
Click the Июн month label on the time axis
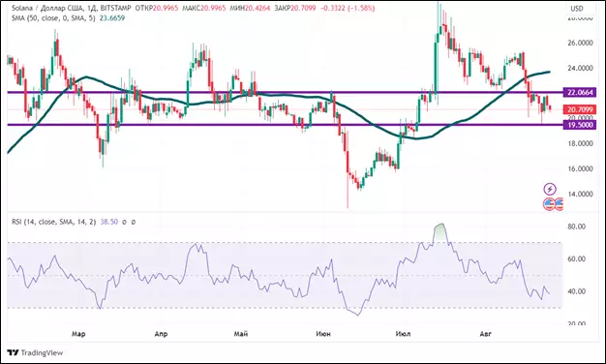323,334
